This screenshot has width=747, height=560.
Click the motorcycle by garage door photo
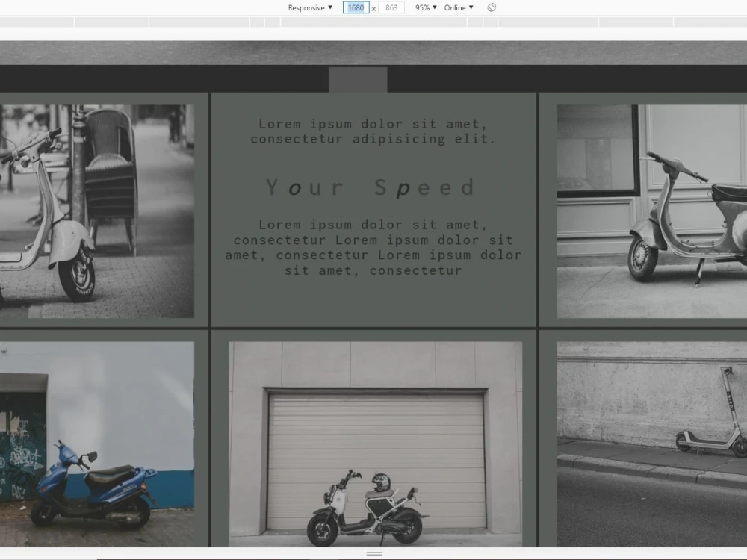point(376,444)
